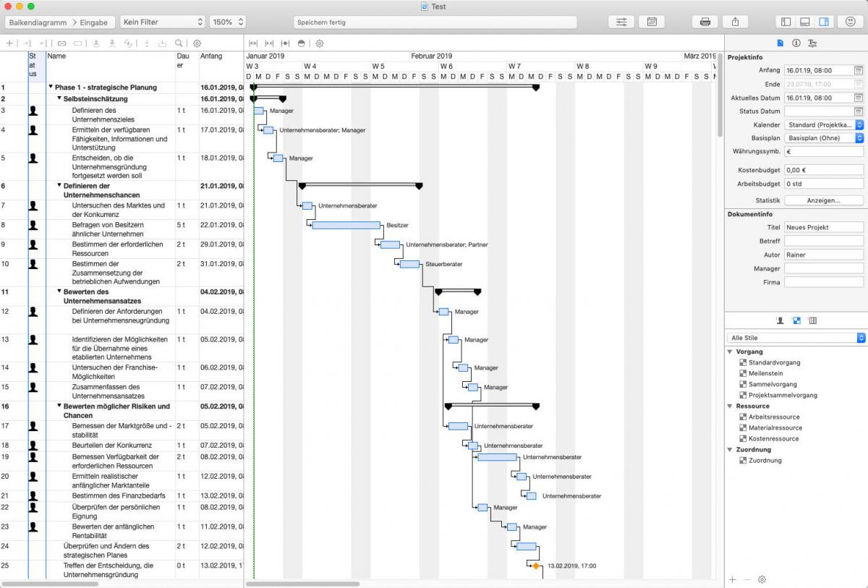Click the half-filled circle progress icon
The image size is (868, 588).
301,43
